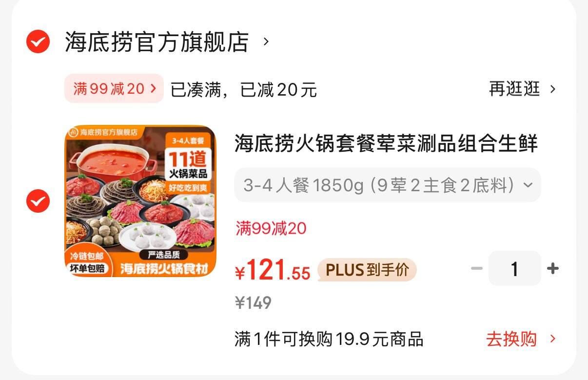Viewport: 588px width, 380px height.
Task: Tap 去换购 to redeem add-on
Action: (511, 339)
